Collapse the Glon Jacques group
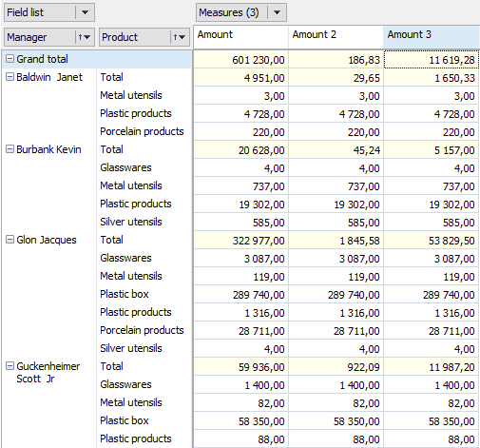 10,240
